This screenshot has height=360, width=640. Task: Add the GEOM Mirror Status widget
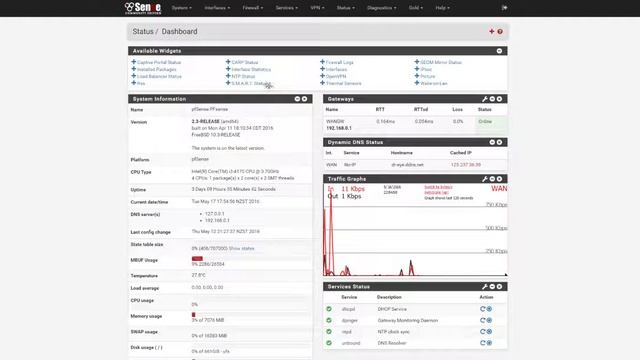[x=438, y=62]
